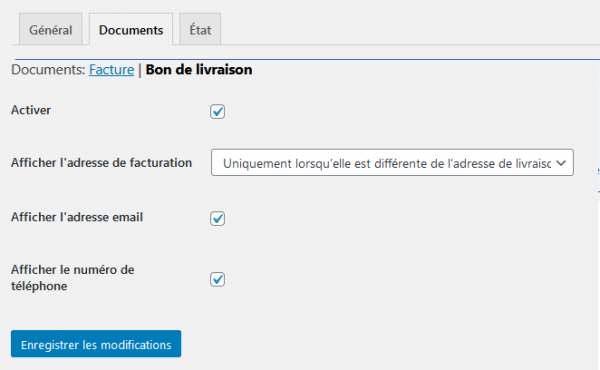The height and width of the screenshot is (370, 600).
Task: Click the Afficher l'adresse email label text
Action: [77, 217]
